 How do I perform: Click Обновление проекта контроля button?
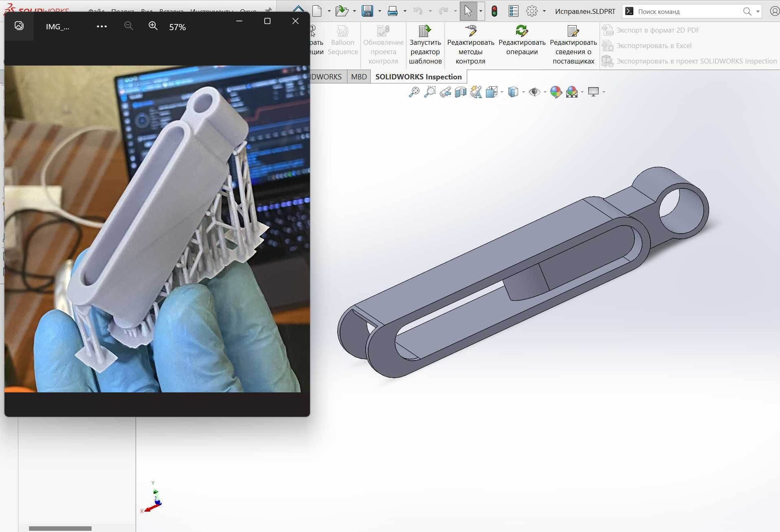(383, 45)
